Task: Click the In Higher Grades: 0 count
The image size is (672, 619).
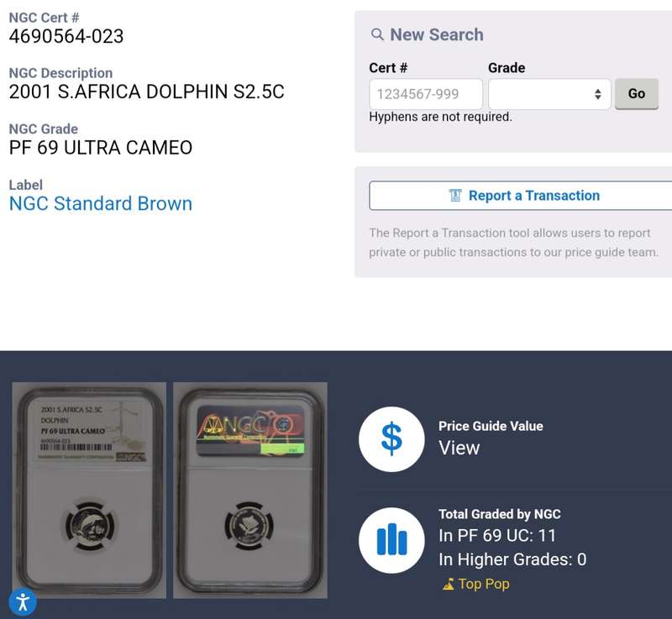Action: click(512, 559)
